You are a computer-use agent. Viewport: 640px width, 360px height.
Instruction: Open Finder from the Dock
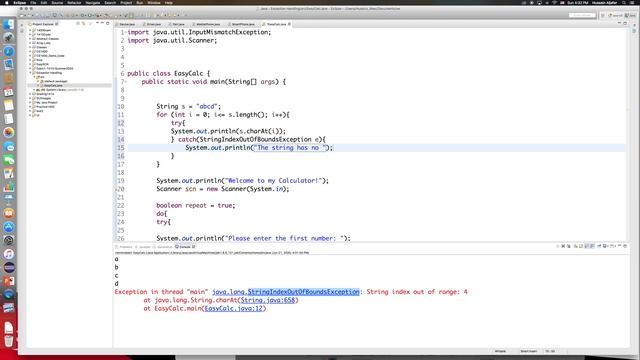(x=9, y=24)
